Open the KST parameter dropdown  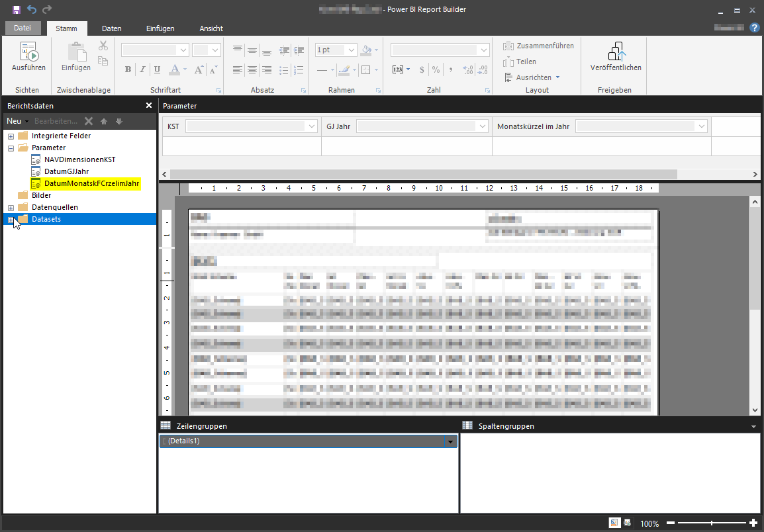point(312,126)
